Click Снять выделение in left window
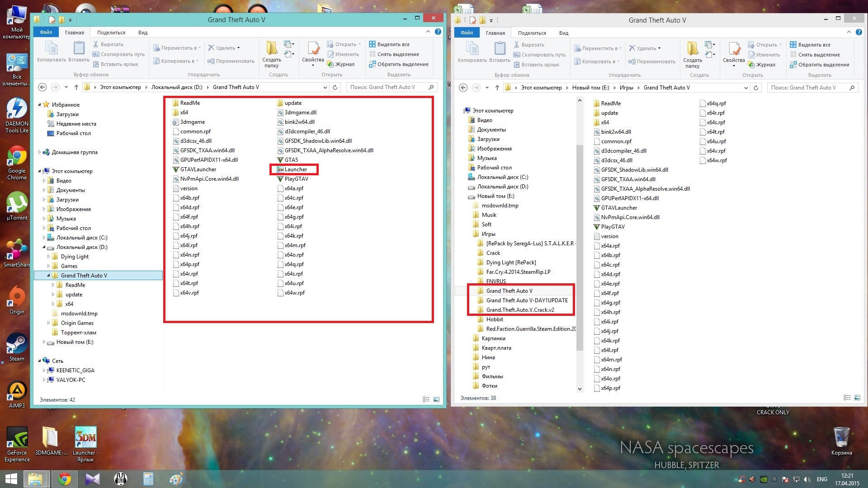 tap(394, 54)
